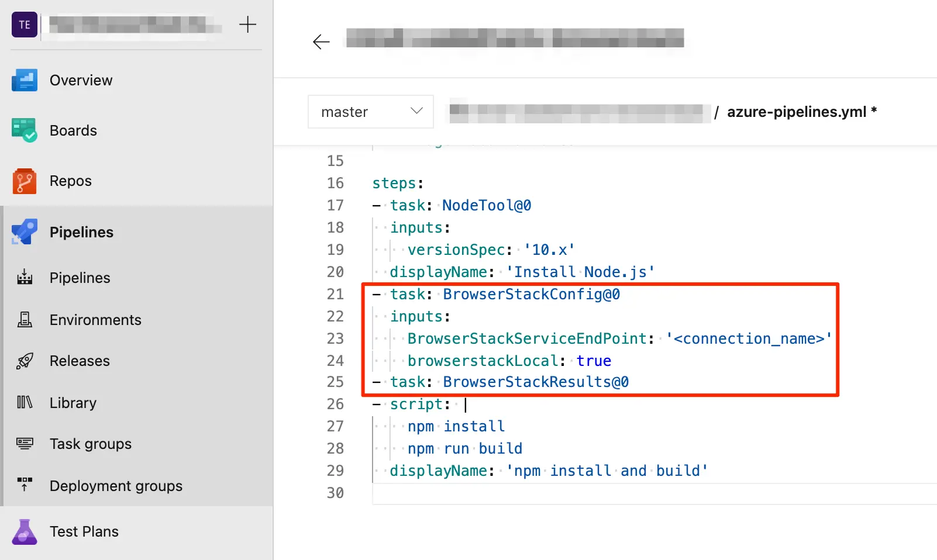Click the TE project avatar
This screenshot has height=560, width=937.
coord(25,25)
